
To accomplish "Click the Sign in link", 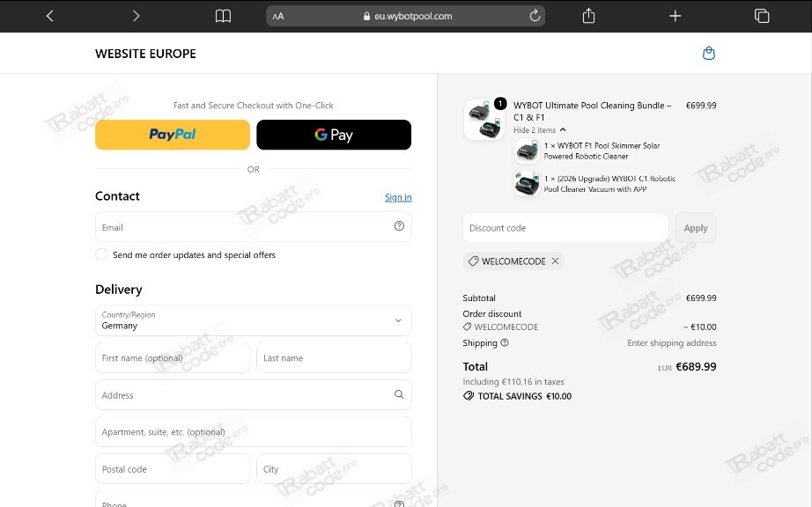I will [398, 197].
